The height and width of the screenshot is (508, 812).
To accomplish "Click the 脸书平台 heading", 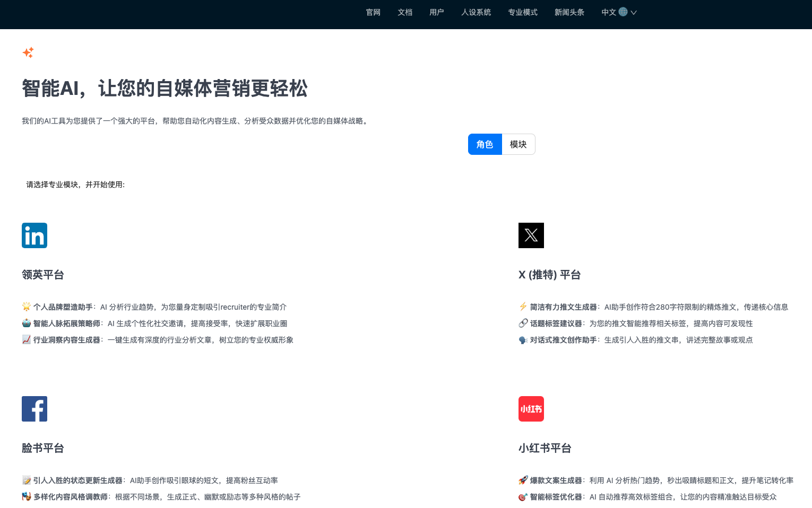I will tap(43, 448).
